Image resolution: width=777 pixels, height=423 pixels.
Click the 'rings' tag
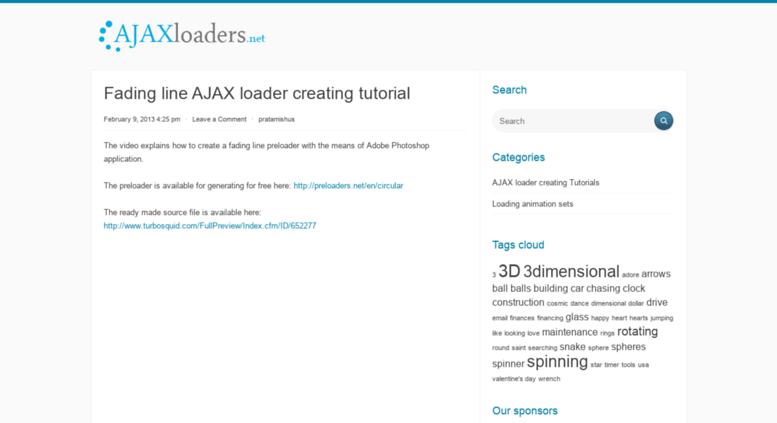[607, 333]
